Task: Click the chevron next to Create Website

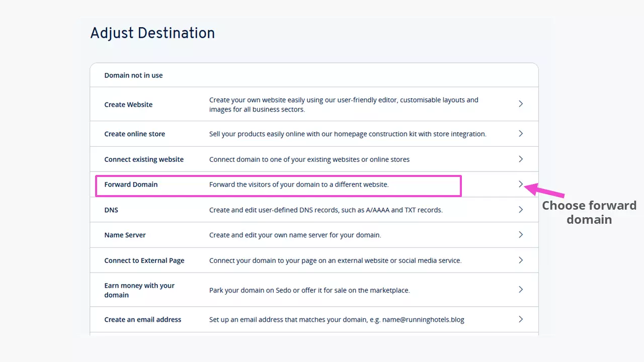Action: 521,104
